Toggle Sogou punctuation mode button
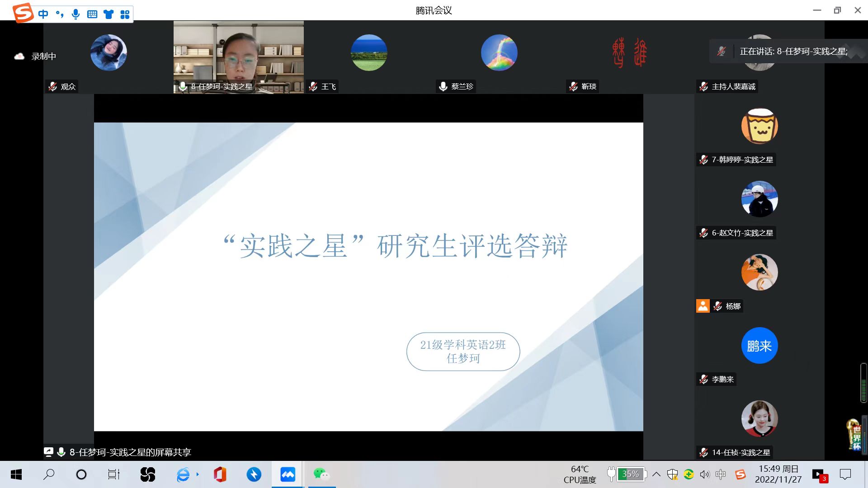868x488 pixels. (59, 14)
